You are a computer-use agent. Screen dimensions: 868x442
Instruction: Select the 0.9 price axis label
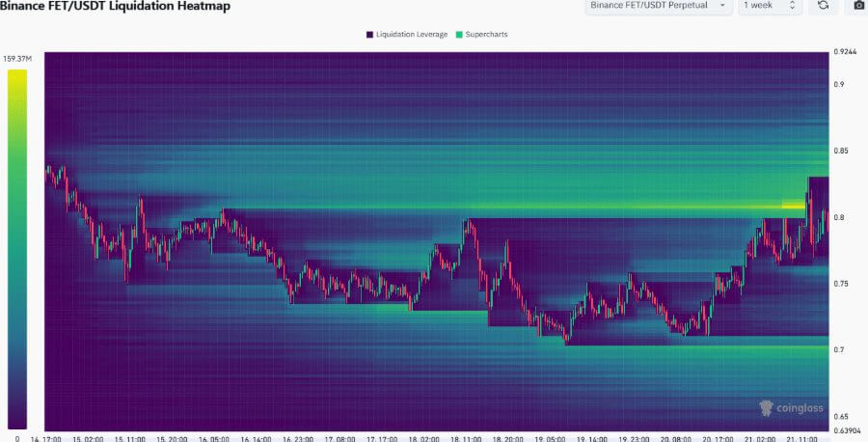click(839, 85)
